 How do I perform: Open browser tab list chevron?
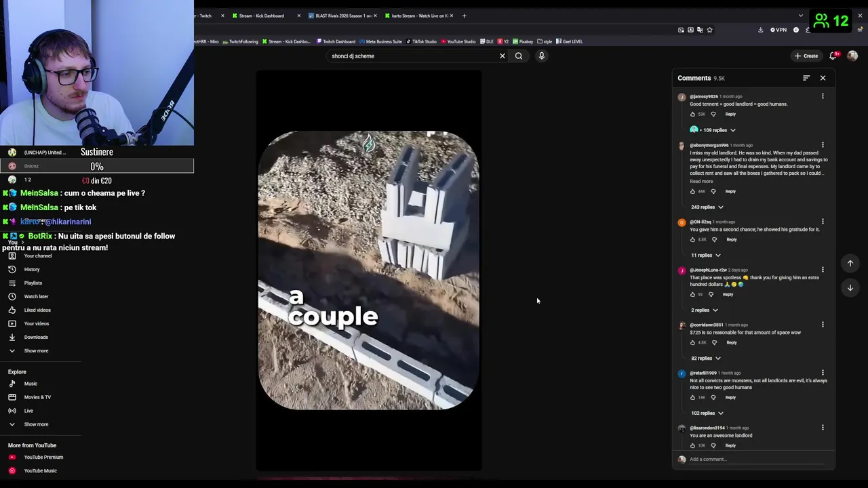(801, 16)
